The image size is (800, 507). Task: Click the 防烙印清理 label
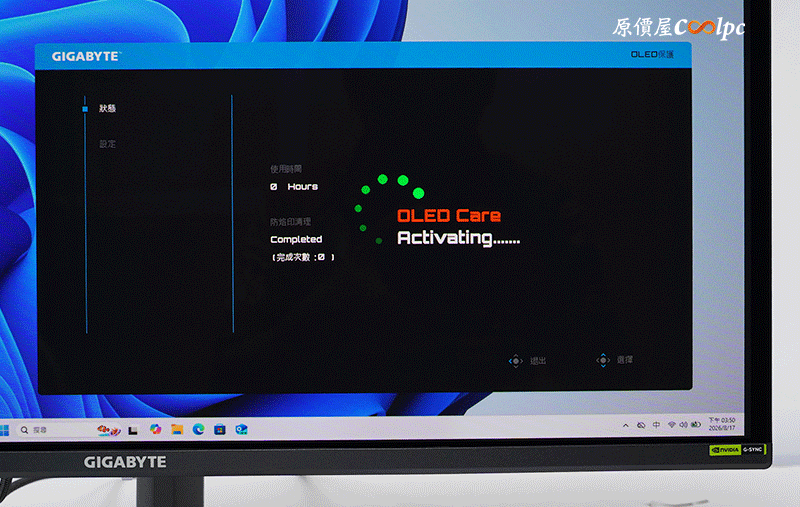coord(290,222)
